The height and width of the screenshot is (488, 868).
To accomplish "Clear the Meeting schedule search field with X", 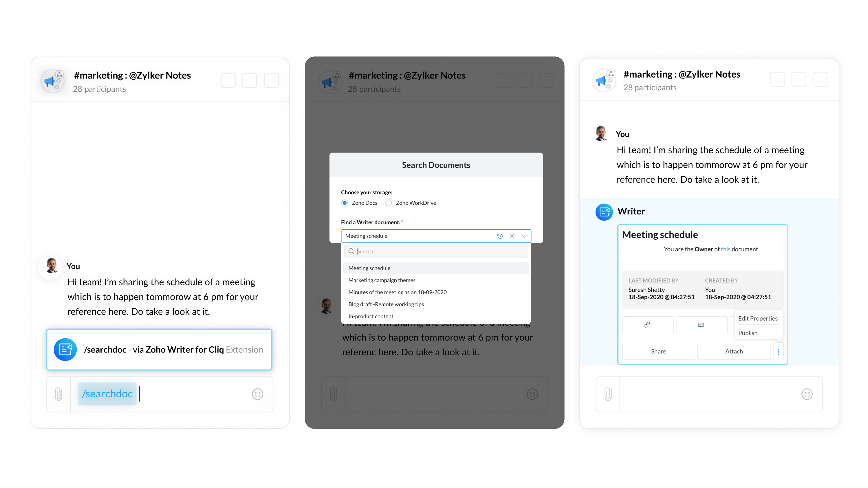I will coord(512,236).
